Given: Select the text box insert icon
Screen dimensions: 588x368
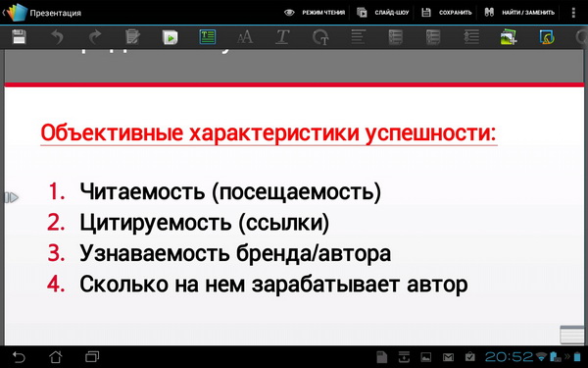Looking at the screenshot, I should tap(208, 37).
